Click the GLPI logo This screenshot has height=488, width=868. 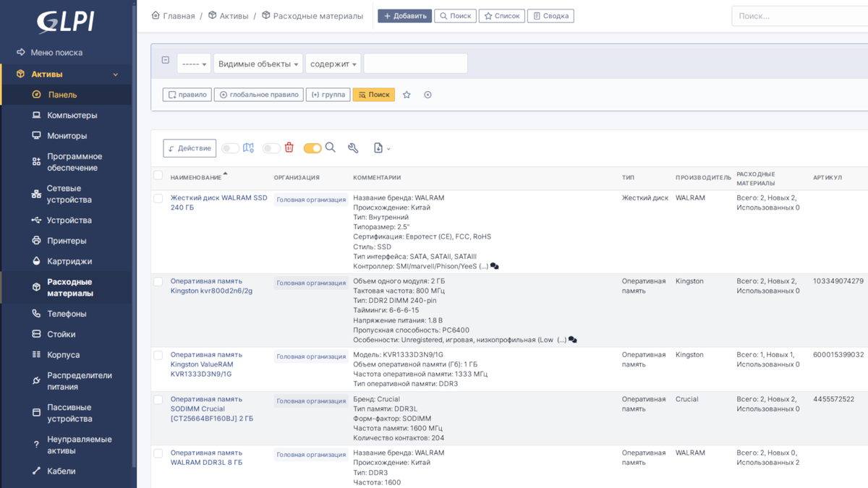(66, 21)
